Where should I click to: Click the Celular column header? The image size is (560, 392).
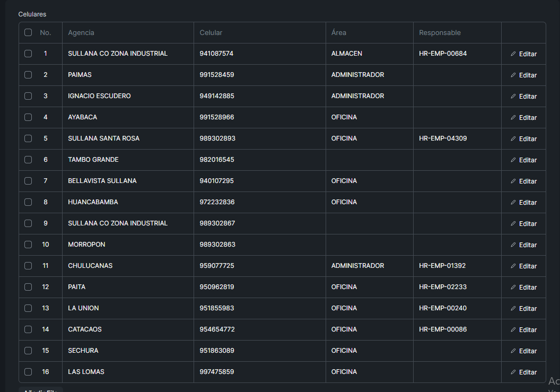tap(211, 32)
